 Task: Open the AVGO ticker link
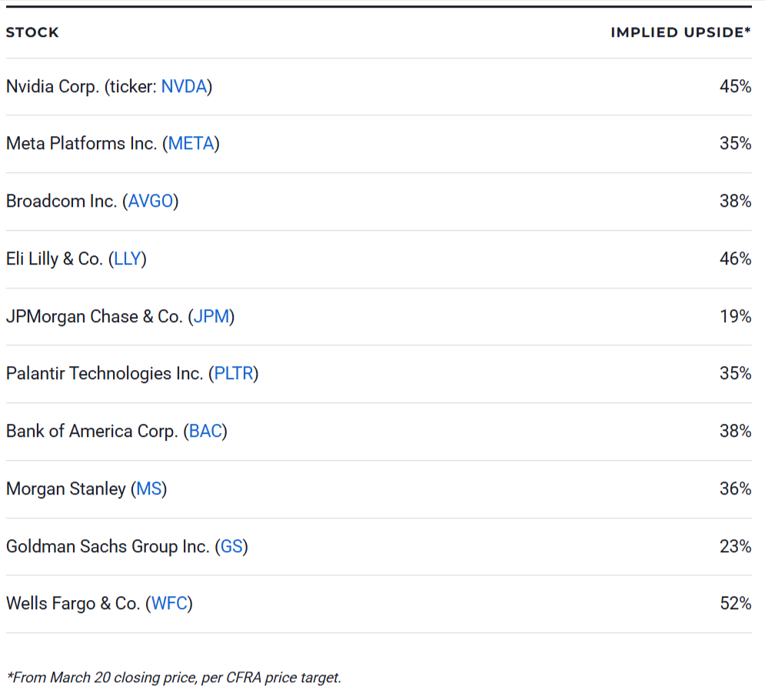(x=151, y=202)
